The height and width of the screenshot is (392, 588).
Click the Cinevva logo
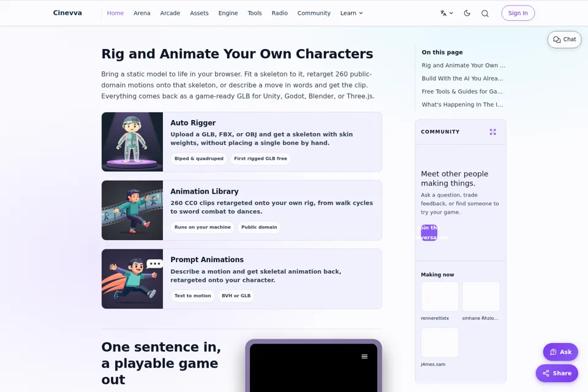67,13
